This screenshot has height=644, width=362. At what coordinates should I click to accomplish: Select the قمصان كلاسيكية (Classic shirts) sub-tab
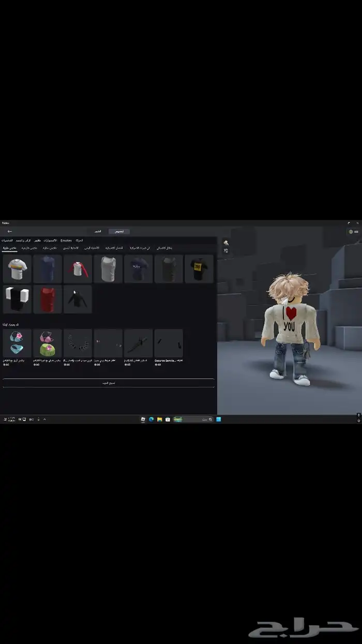tap(114, 248)
